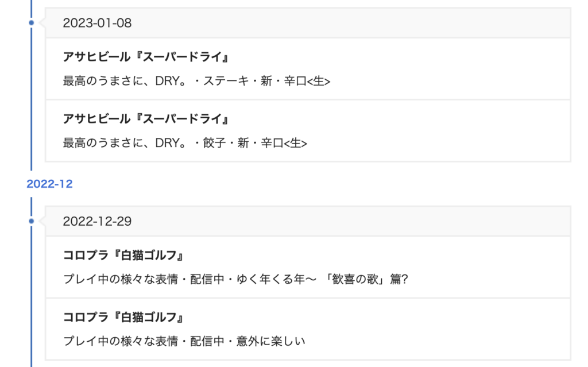Click the speech-bubble pointer on the 2023-01-08 card
The image size is (588, 367).
42,23
